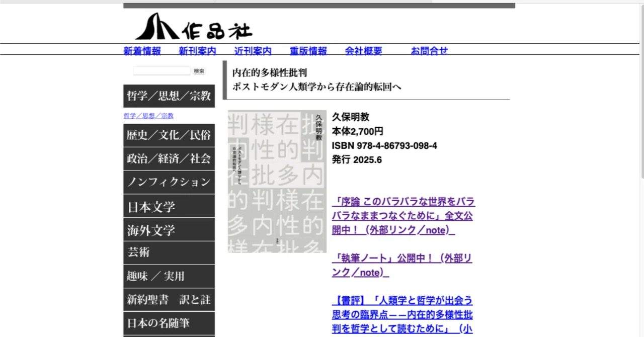The width and height of the screenshot is (644, 337).
Task: Select 趣味／実用 category
Action: click(x=169, y=276)
